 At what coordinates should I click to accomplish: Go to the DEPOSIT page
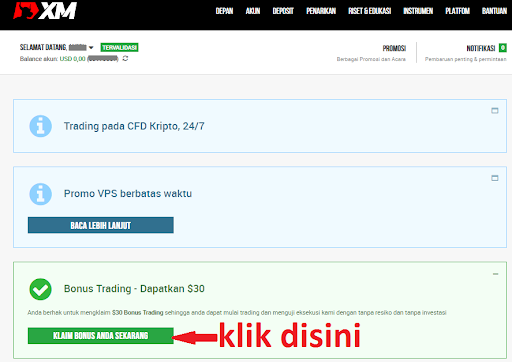coord(283,11)
